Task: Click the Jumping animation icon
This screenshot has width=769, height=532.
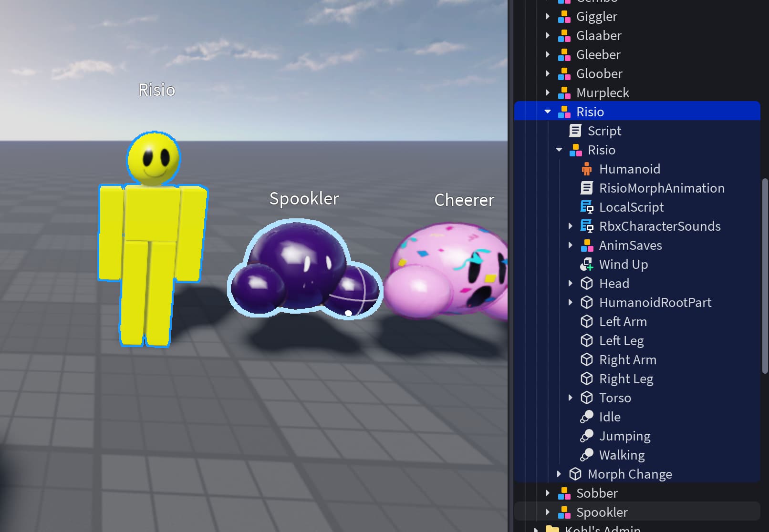Action: point(587,436)
